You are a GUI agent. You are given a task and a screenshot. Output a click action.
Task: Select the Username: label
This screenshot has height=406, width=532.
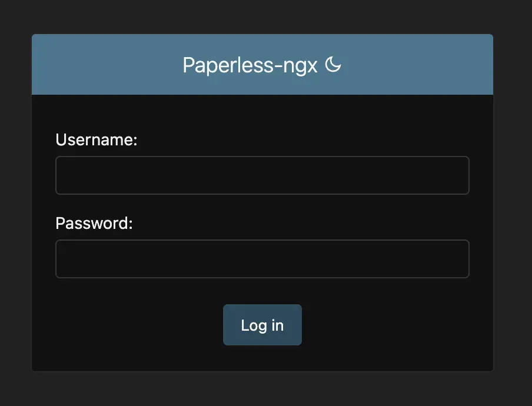pyautogui.click(x=97, y=139)
